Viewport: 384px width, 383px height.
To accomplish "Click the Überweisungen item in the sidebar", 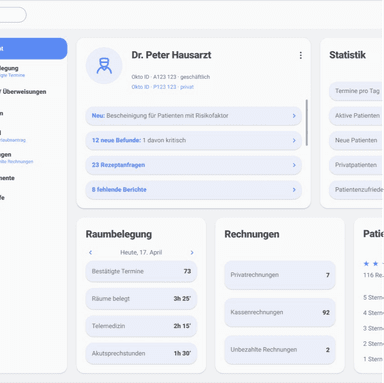I will coord(23,92).
